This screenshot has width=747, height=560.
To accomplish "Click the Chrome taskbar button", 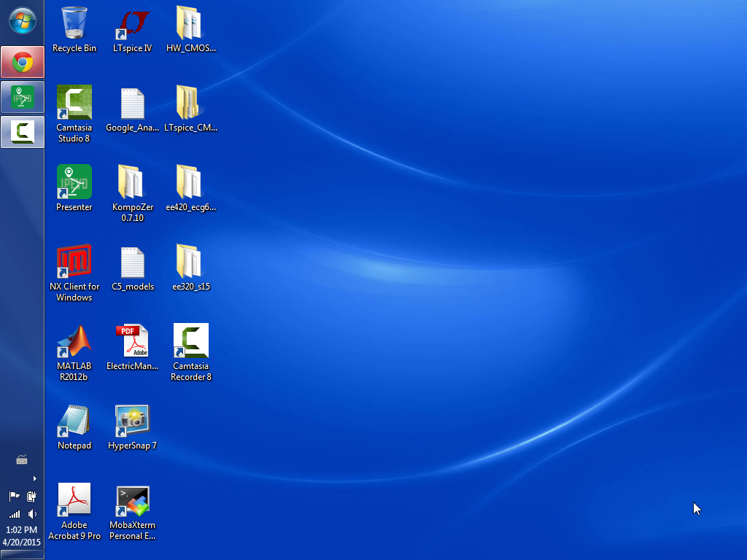I will (23, 63).
